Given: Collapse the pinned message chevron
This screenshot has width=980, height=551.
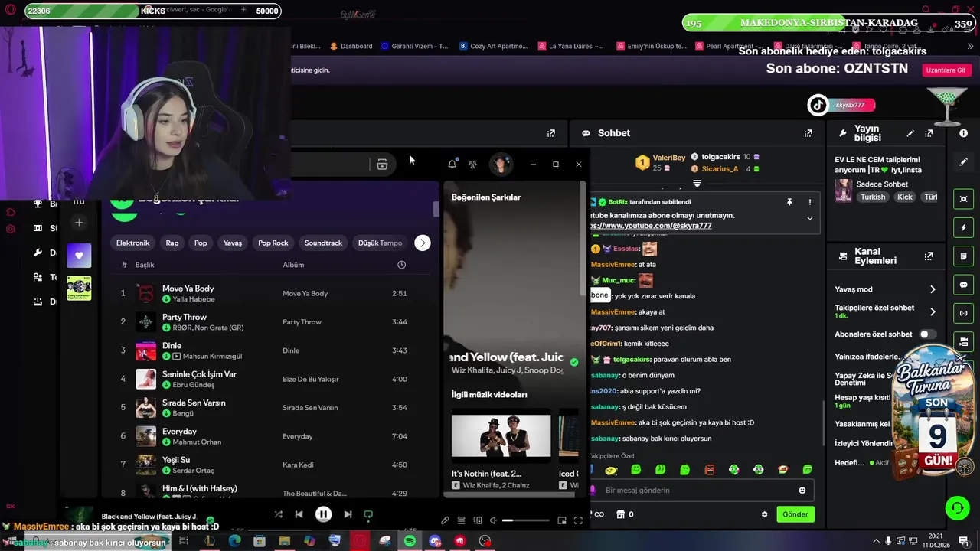Looking at the screenshot, I should (x=810, y=218).
